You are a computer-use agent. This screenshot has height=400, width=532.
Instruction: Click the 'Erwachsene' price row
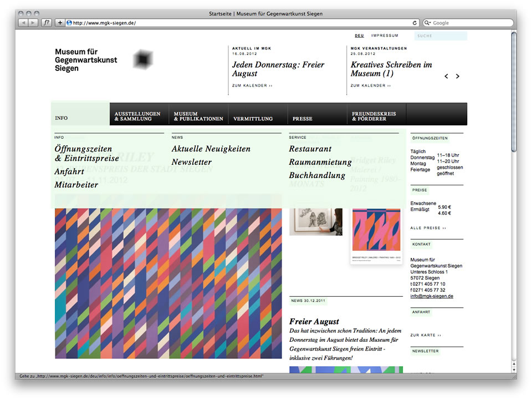coord(431,204)
